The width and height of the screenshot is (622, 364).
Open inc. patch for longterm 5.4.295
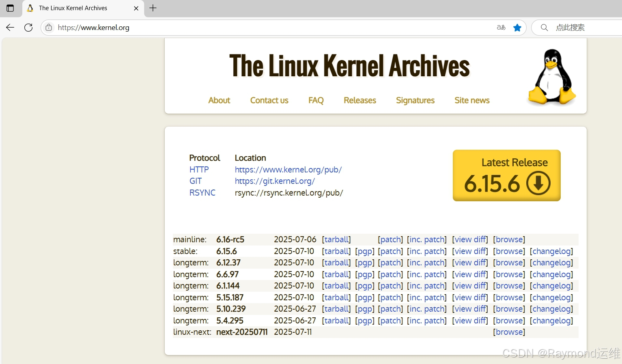[427, 321]
